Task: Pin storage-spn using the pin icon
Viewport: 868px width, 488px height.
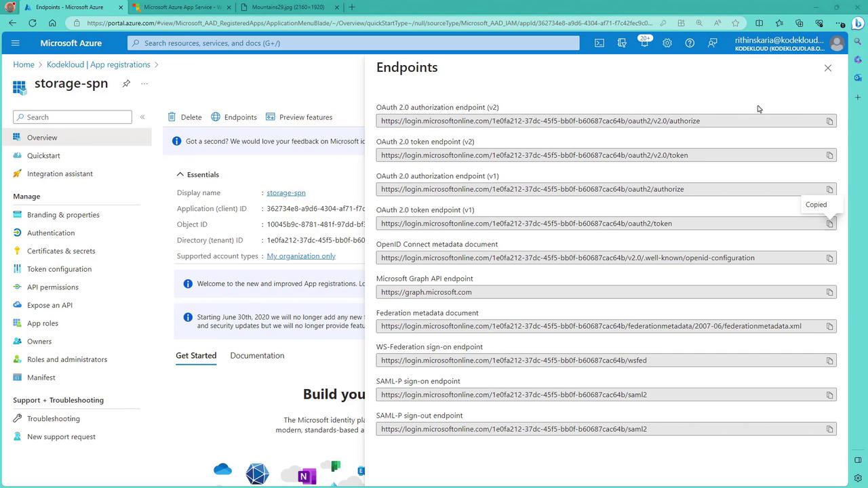Action: 126,83
